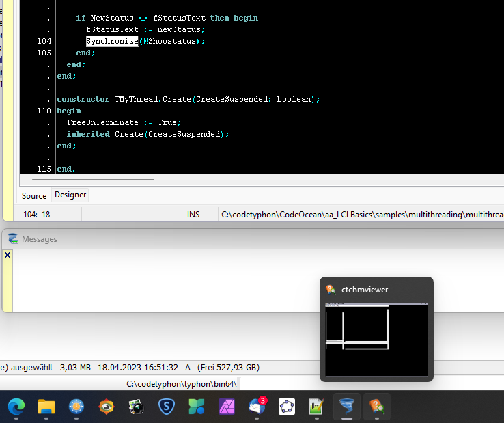Switch to the CodeTyphon tornado taskbar icon

347,407
